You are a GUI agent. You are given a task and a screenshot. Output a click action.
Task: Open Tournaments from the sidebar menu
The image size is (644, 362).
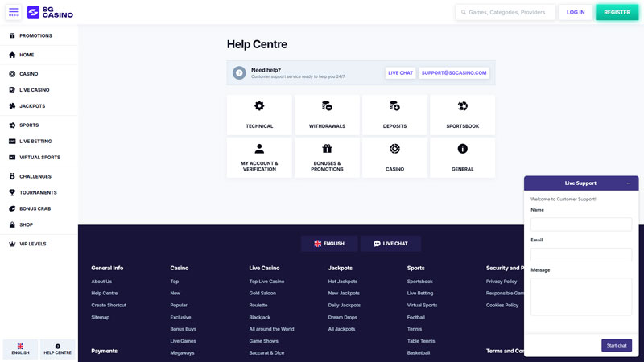tap(38, 192)
